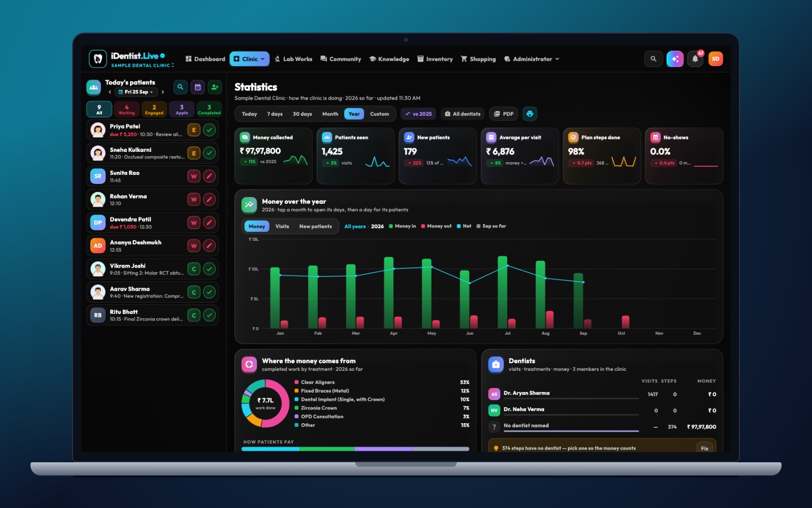
Task: Click the C status badge for Vikram Joshi
Action: 194,269
